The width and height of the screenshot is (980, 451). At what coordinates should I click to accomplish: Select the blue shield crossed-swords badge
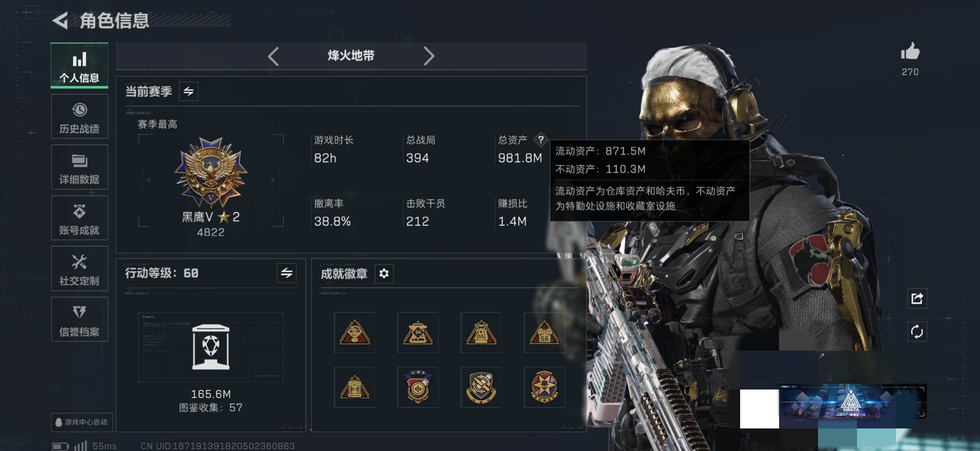pos(481,387)
